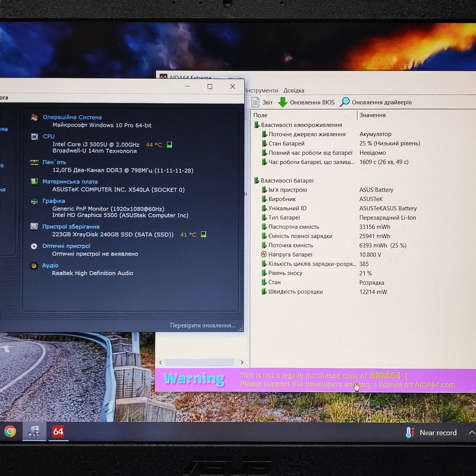Click Перевірити оновлення link in Speccy
476x476 pixels.
(x=203, y=325)
